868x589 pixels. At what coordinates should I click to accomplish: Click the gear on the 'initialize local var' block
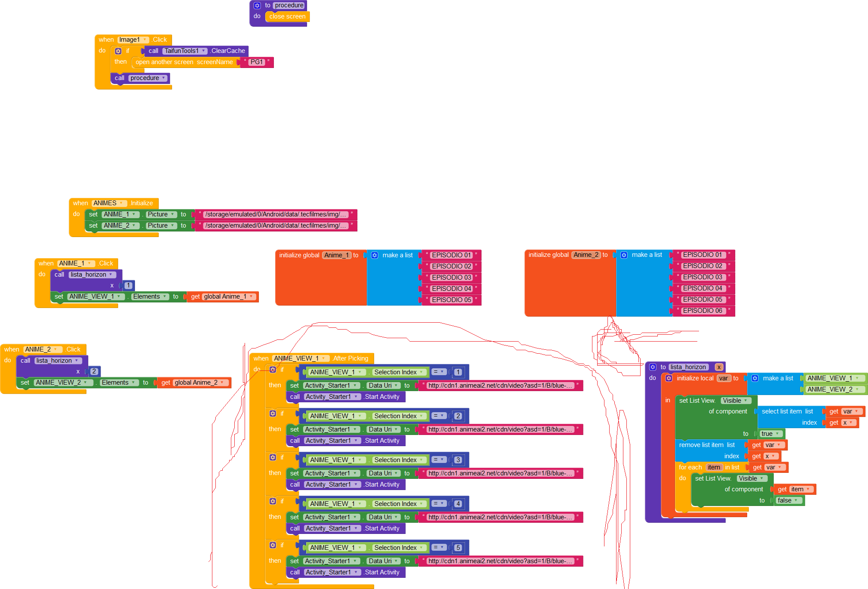tap(669, 378)
